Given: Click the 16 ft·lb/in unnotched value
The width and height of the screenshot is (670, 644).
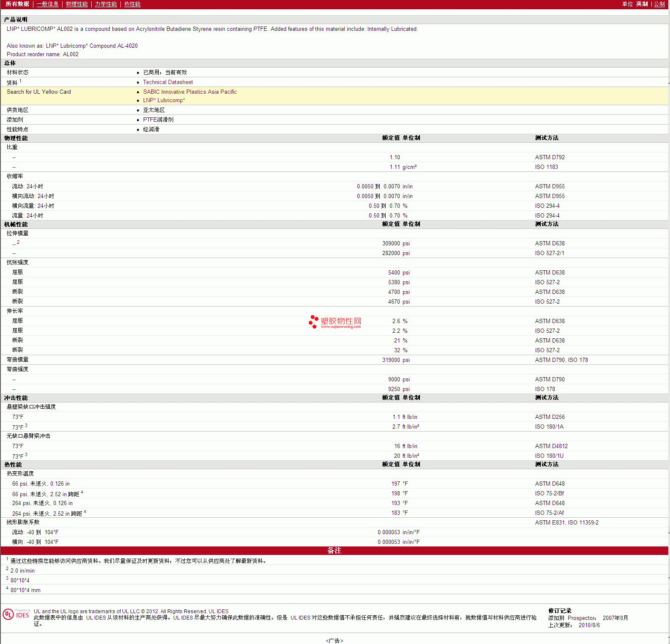Looking at the screenshot, I should (x=406, y=446).
